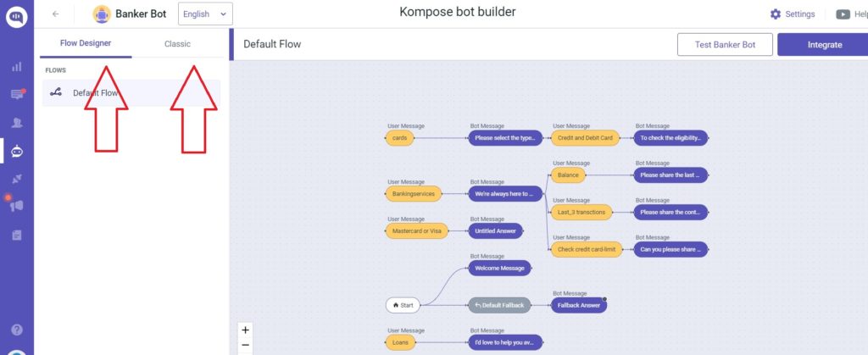Select 'Please share the last...' bot node
The width and height of the screenshot is (868, 355).
(x=670, y=175)
